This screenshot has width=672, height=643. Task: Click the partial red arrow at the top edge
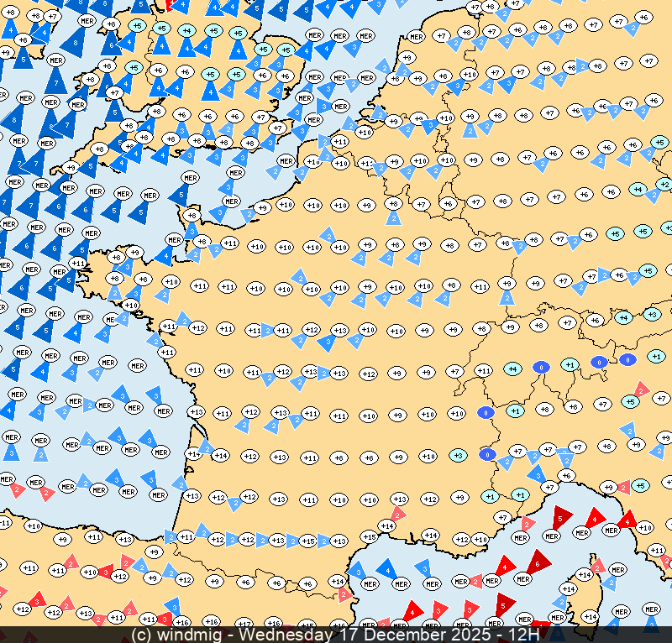[171, 4]
